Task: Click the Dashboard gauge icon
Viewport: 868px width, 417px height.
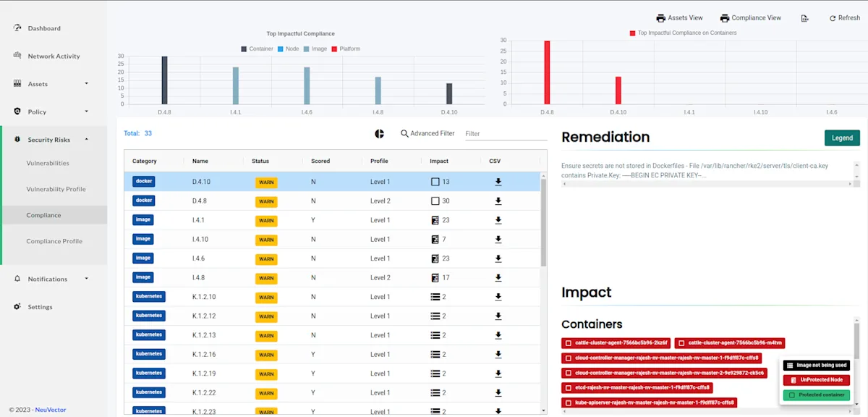Action: pyautogui.click(x=18, y=28)
